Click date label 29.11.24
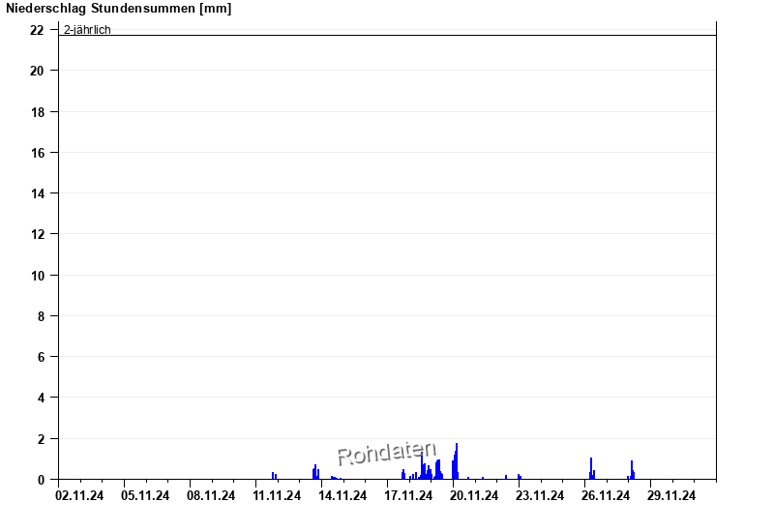This screenshot has width=774, height=532. 671,495
